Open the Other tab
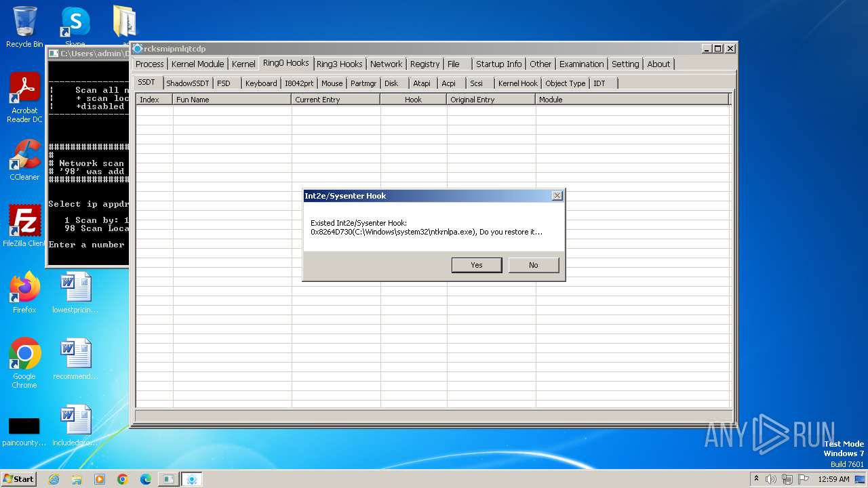This screenshot has height=488, width=868. click(x=540, y=64)
